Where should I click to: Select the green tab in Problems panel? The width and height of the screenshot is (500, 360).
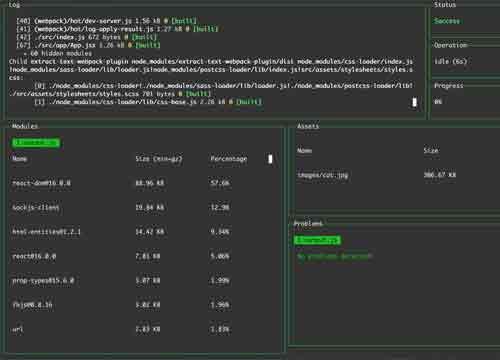point(317,240)
